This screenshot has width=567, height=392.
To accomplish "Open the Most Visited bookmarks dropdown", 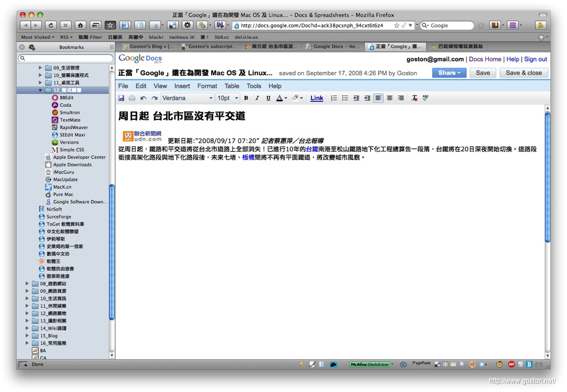I will tap(38, 37).
